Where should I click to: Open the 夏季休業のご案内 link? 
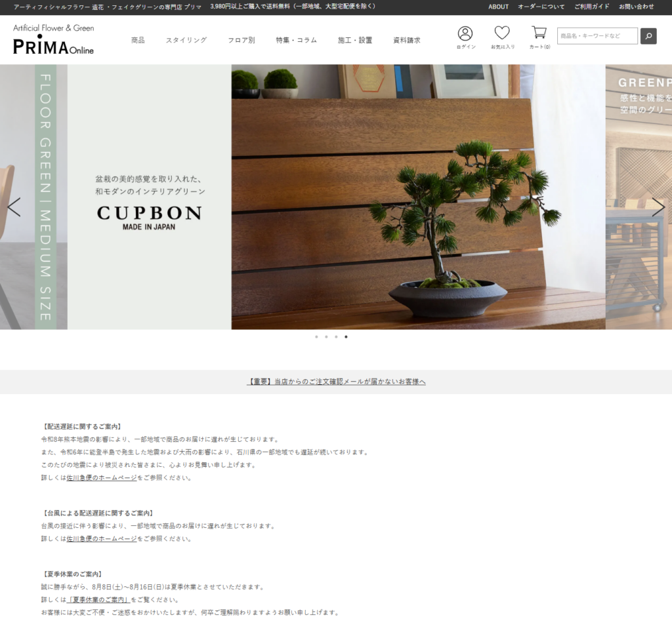point(98,600)
